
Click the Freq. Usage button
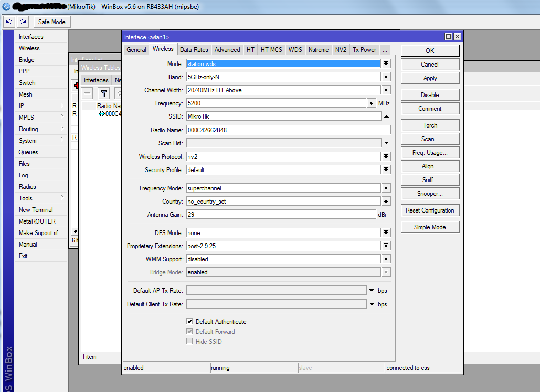coord(430,153)
